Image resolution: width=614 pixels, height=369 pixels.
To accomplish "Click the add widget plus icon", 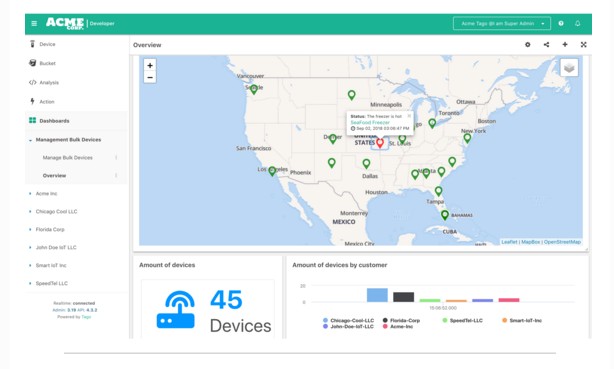I will [565, 45].
